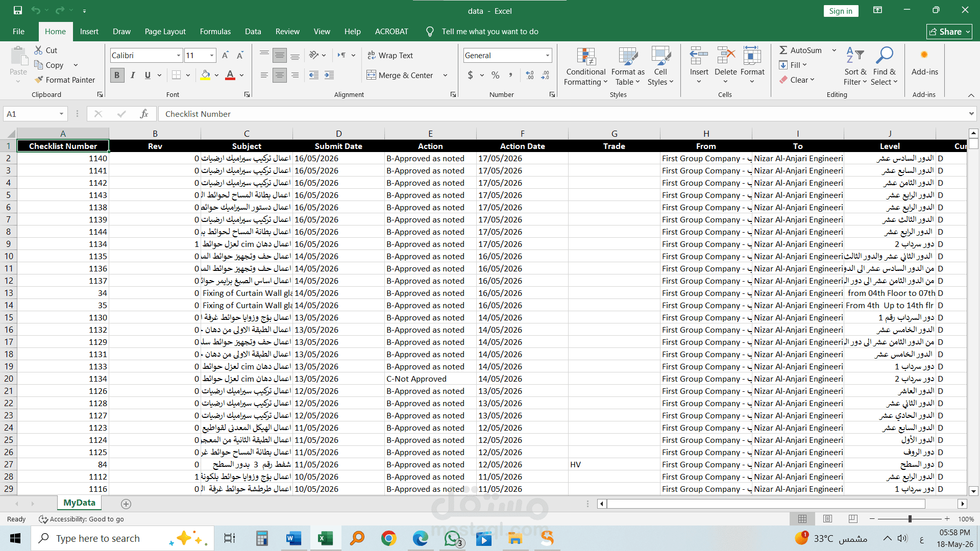Image resolution: width=980 pixels, height=551 pixels.
Task: Increase font size with larger A icon
Action: pyautogui.click(x=225, y=55)
